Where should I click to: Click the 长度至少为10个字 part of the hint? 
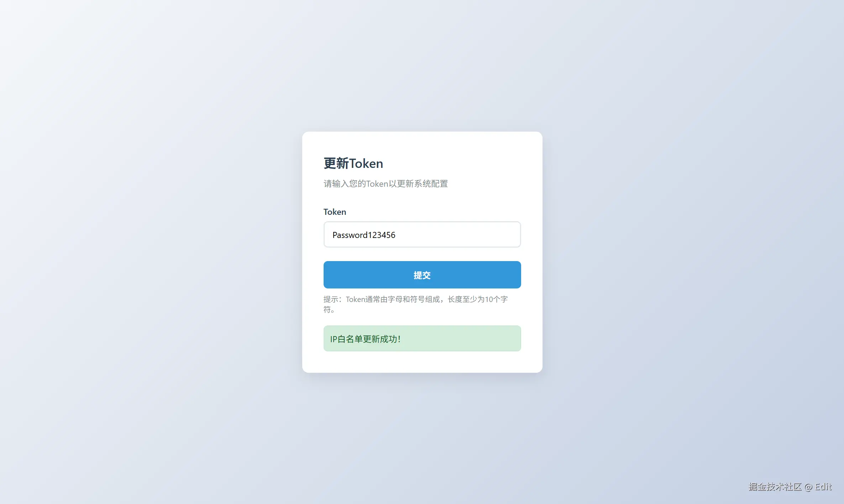coord(478,299)
